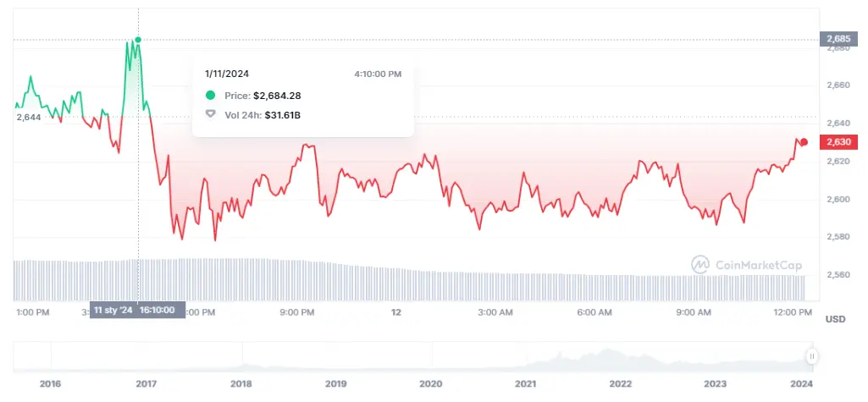Click the red current price dot
Screen dimensions: 868x402
coord(804,142)
